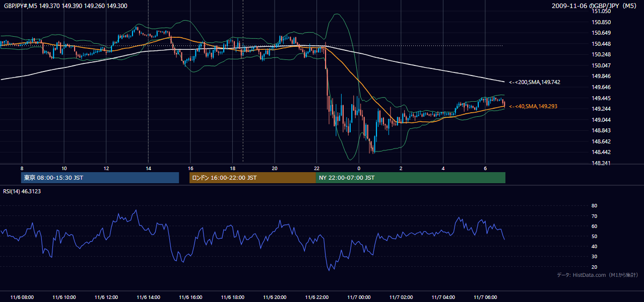The height and width of the screenshot is (302, 644).
Task: Click price axis label 149.646
Action: point(601,87)
